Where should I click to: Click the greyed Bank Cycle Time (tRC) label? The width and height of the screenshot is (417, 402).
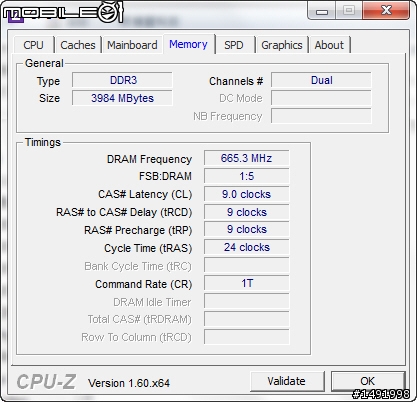[138, 266]
